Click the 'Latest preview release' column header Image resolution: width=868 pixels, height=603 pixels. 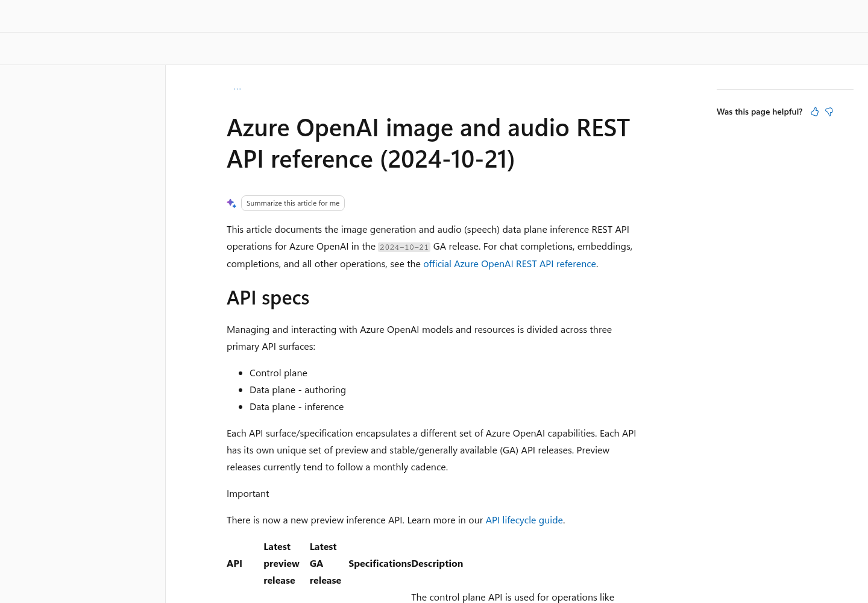[281, 563]
